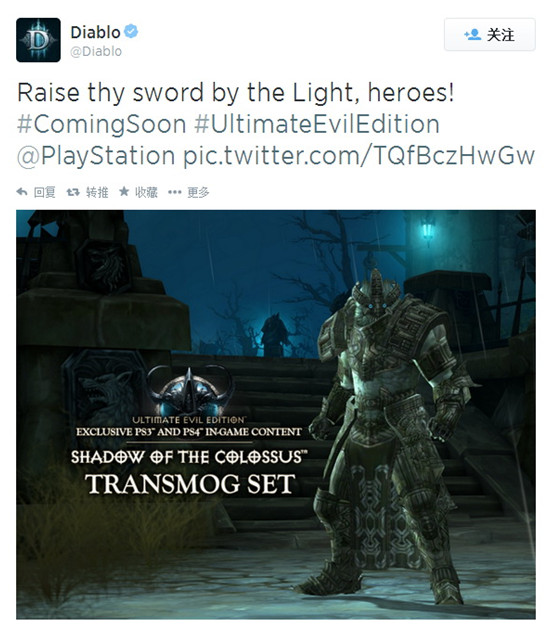Follow Diablo with the 关注 button

point(490,34)
